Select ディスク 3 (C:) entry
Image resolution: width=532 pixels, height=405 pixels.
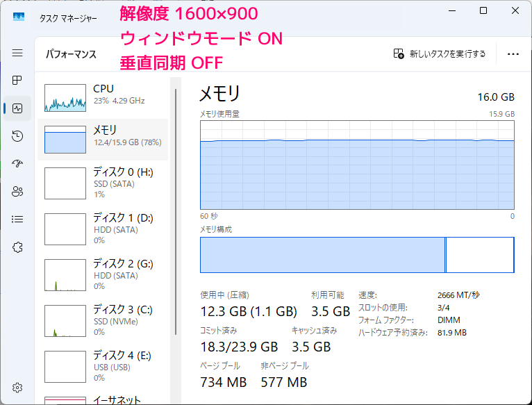coord(103,321)
